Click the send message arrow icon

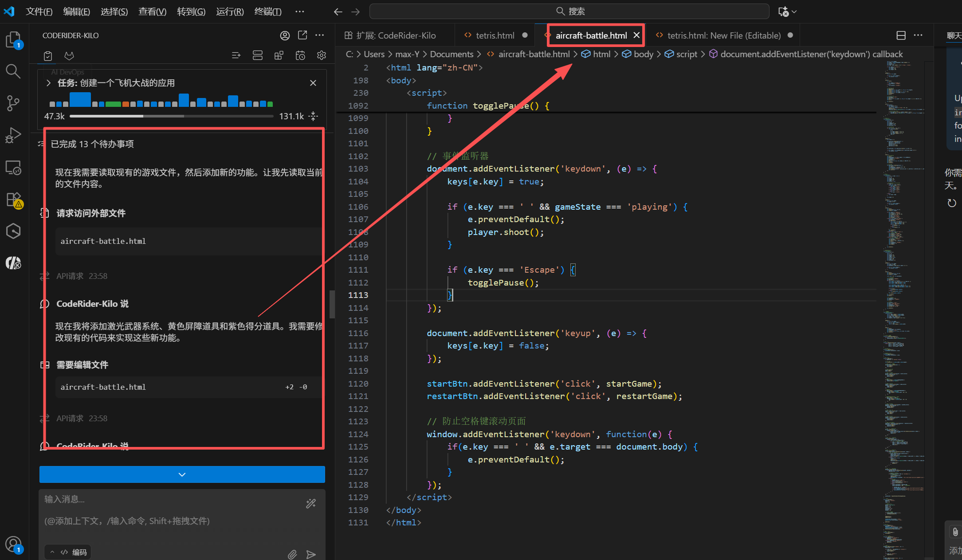click(311, 554)
